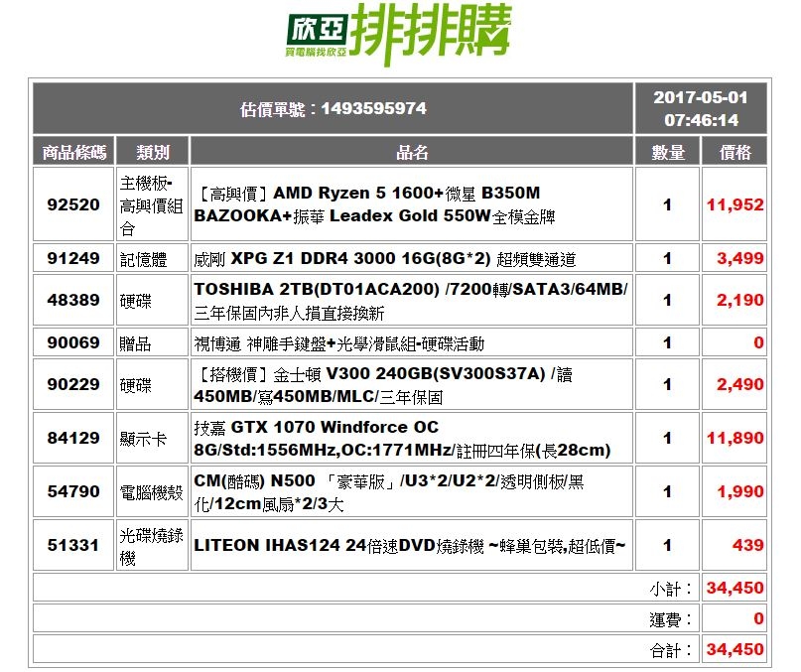Select product barcode 90229

coord(73,384)
